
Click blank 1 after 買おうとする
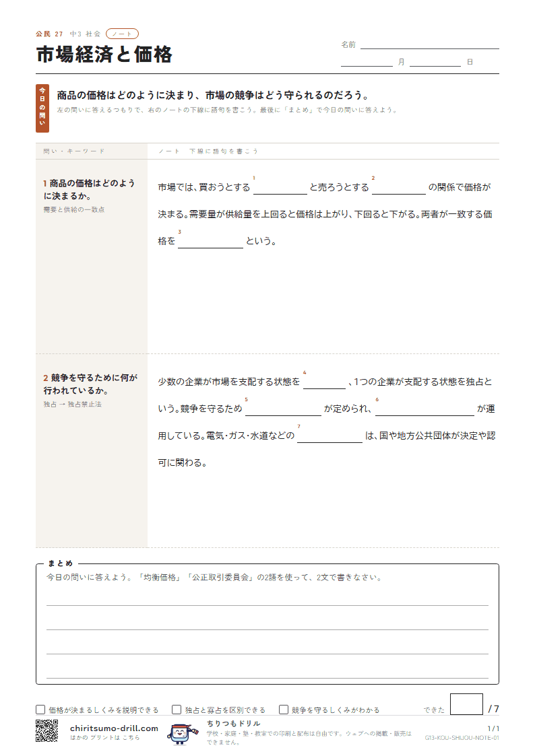[x=280, y=188]
